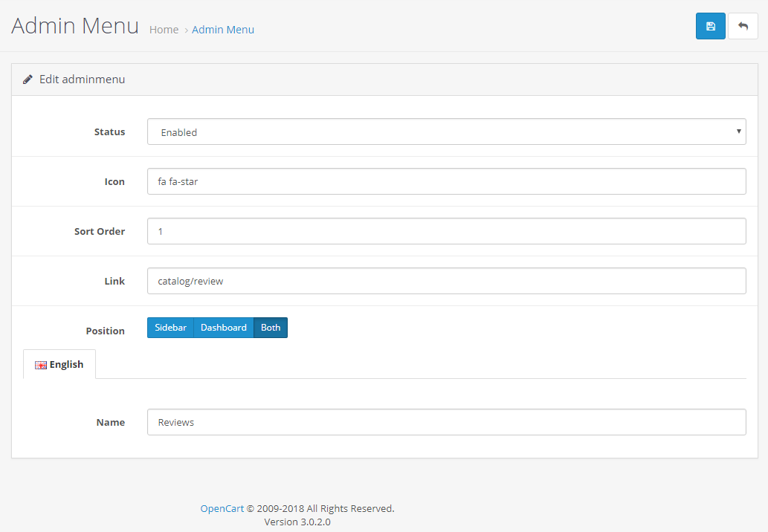This screenshot has height=532, width=768.
Task: Click the Admin Menu page heading
Action: click(75, 25)
